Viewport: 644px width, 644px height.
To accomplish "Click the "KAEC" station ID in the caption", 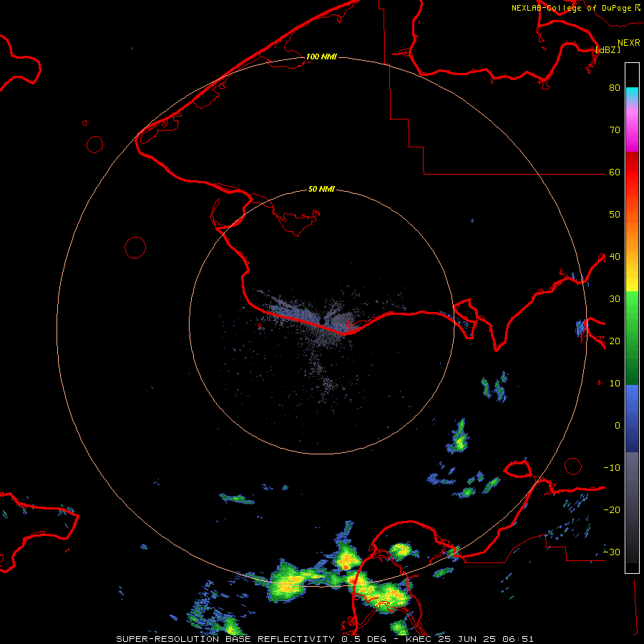I will [419, 639].
